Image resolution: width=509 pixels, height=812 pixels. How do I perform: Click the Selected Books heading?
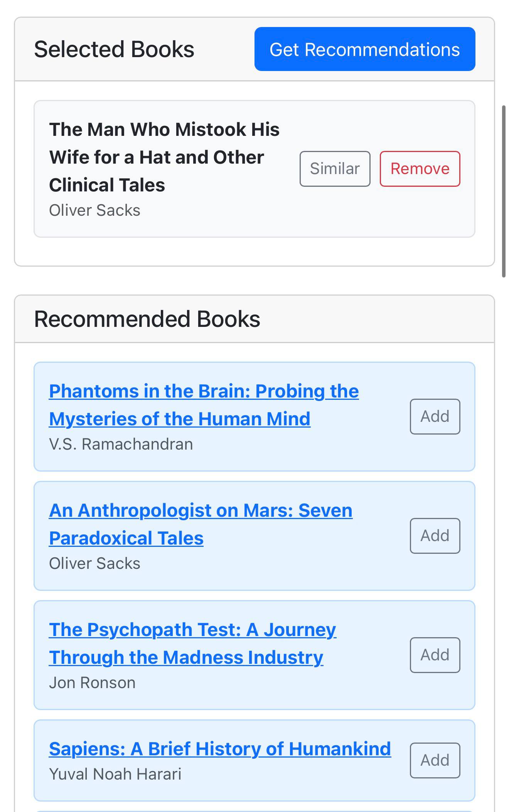pos(114,49)
